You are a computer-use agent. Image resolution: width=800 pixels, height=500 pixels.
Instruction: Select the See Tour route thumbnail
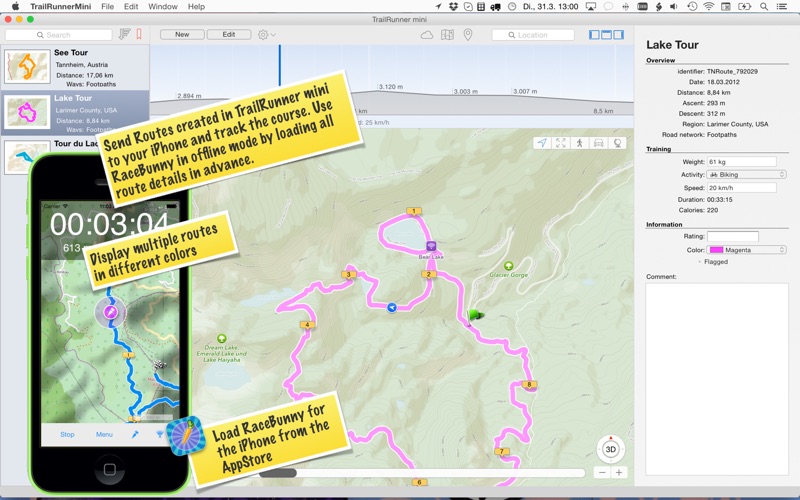(28, 66)
